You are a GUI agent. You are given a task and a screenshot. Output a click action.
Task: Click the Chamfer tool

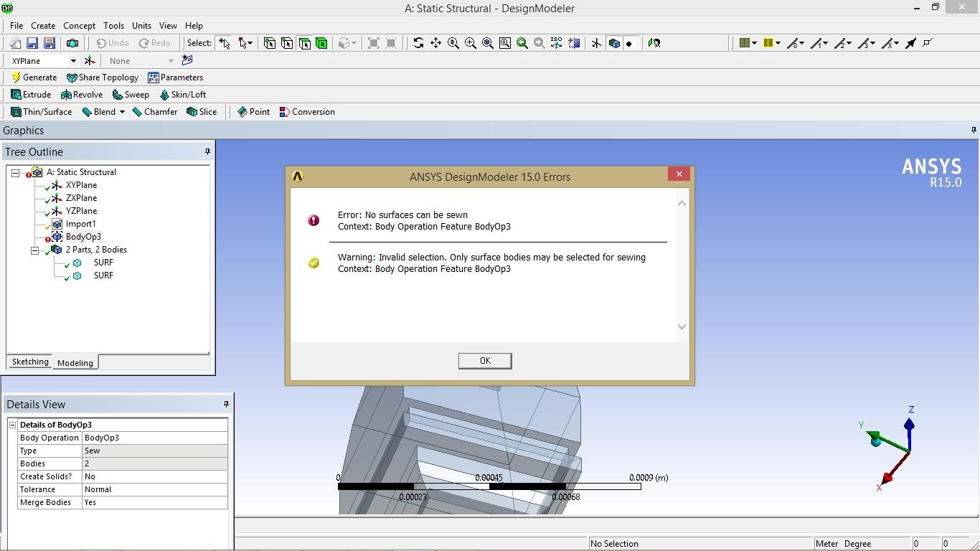(x=154, y=112)
